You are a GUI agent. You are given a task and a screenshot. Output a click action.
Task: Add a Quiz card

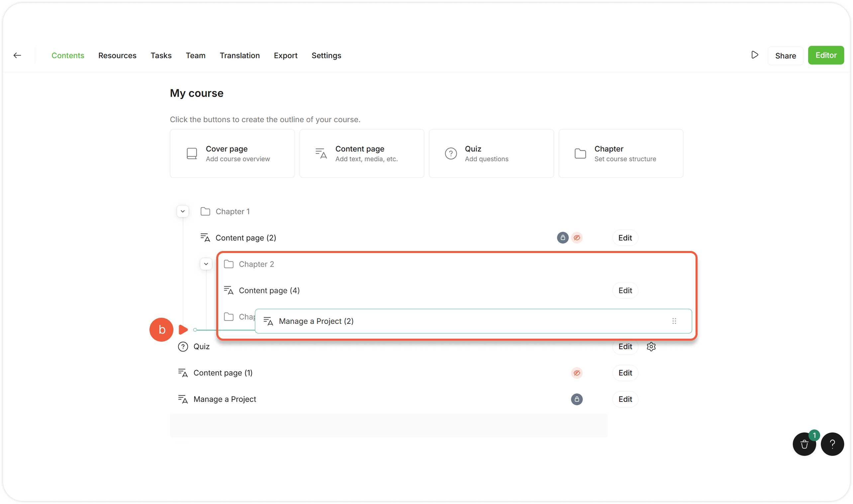pyautogui.click(x=491, y=153)
